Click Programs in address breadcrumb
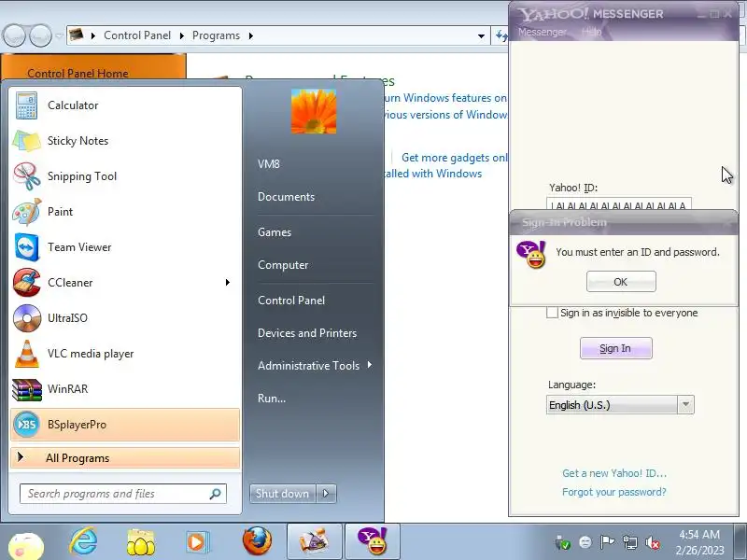 coord(216,35)
